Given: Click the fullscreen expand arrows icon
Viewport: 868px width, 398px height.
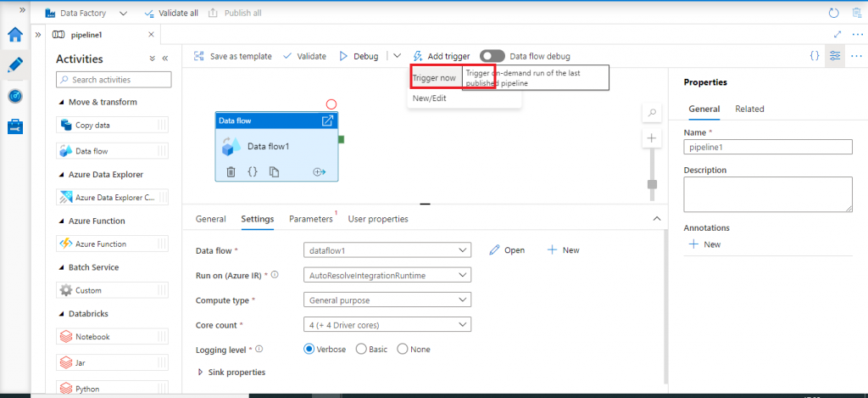Looking at the screenshot, I should (837, 34).
